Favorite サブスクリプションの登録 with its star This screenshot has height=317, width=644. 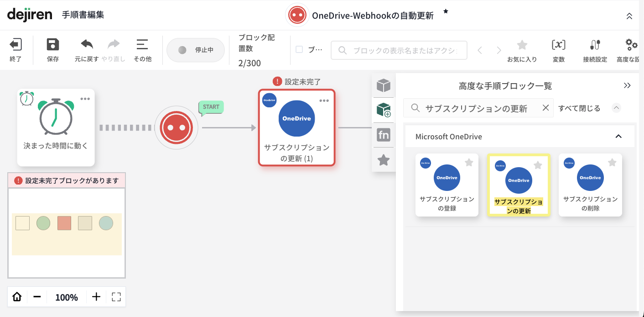[x=469, y=163]
